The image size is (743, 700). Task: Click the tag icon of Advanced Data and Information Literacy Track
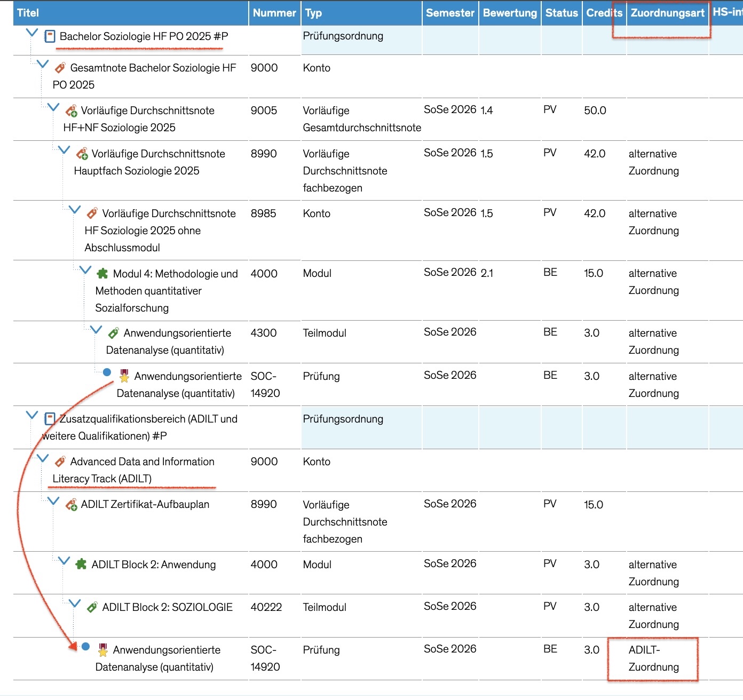click(60, 462)
